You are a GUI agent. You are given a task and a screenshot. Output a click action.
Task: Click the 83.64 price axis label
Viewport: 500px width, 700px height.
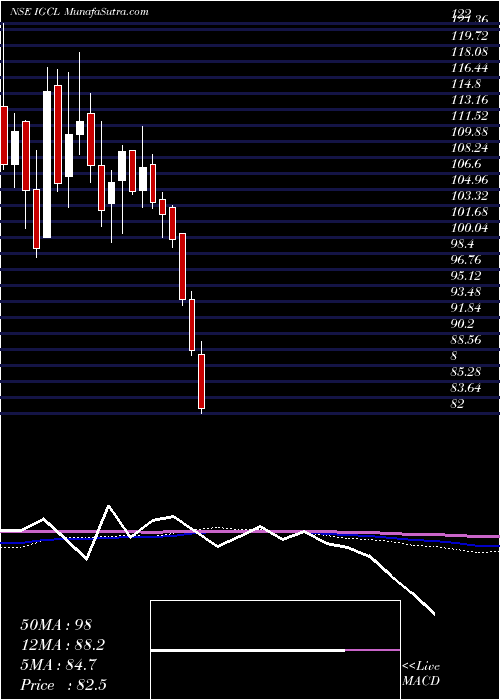[x=466, y=388]
